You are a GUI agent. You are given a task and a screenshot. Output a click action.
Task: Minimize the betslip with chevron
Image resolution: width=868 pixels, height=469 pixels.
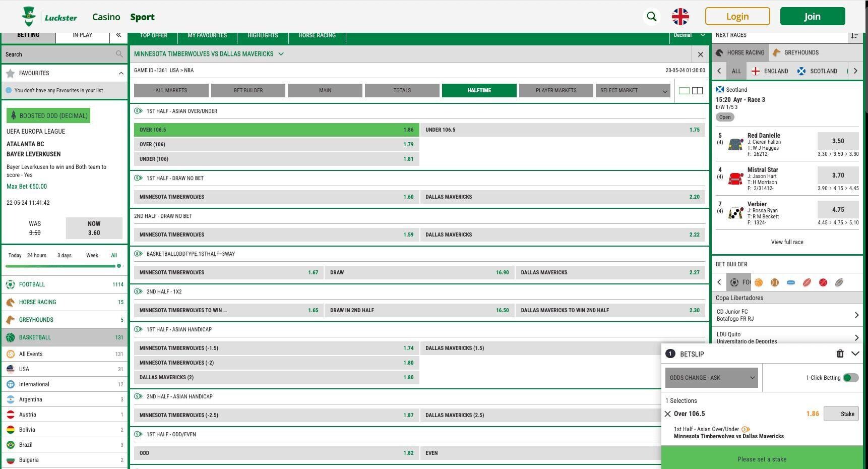855,354
